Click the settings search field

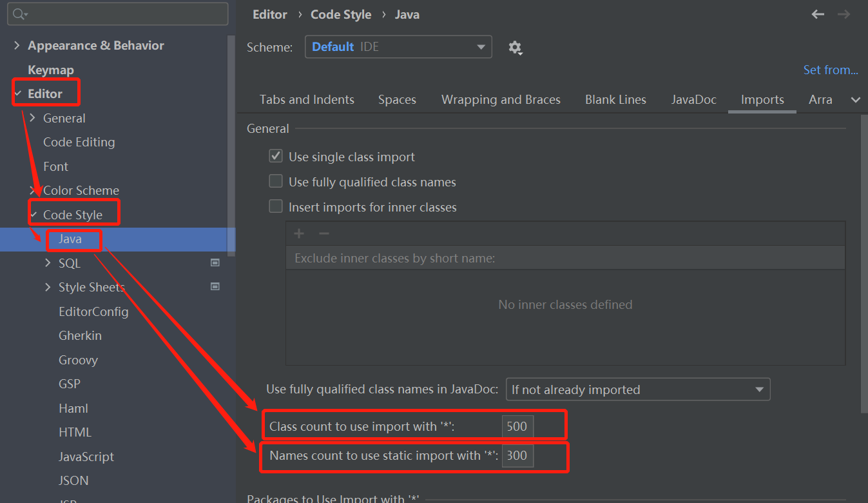(x=117, y=14)
